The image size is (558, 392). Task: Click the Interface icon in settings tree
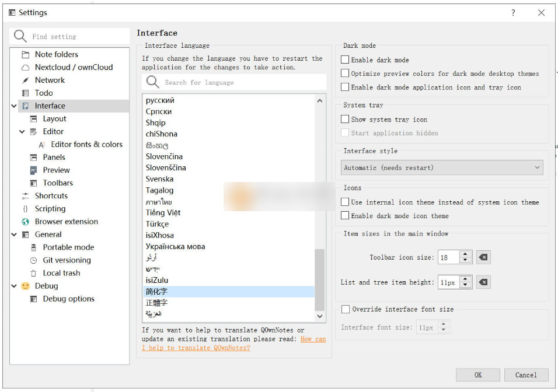point(25,106)
